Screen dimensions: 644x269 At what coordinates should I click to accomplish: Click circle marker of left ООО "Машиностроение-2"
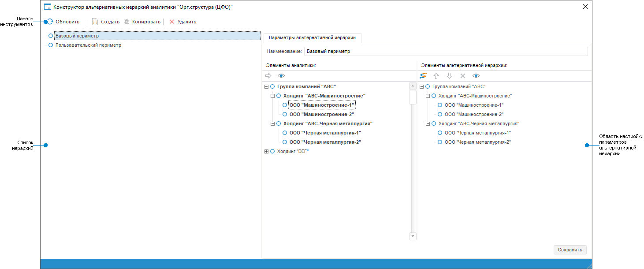pyautogui.click(x=285, y=114)
